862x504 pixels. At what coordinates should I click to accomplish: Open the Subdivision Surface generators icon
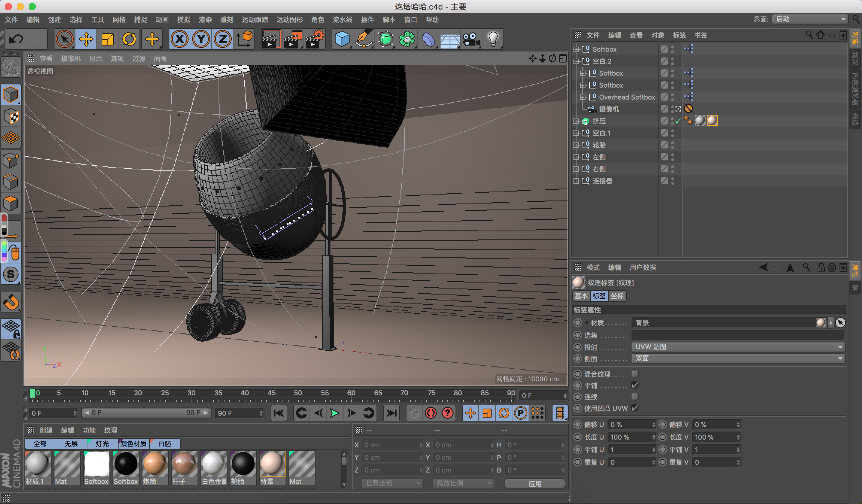coord(386,39)
